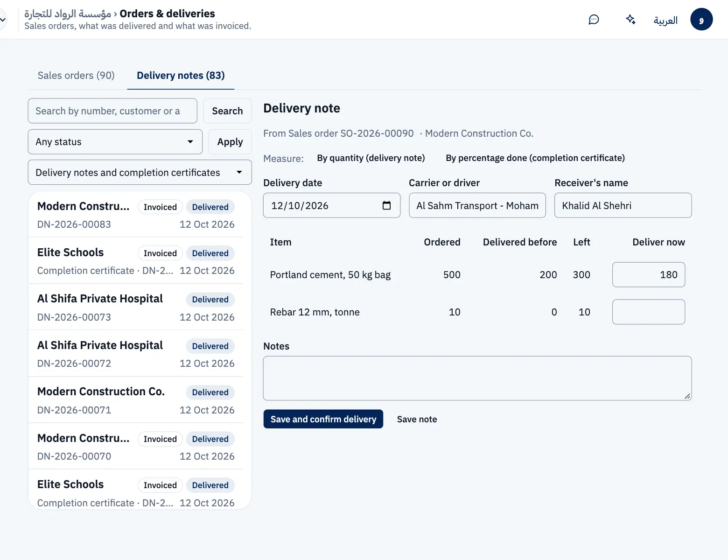Click the Search button
Viewport: 728px width, 560px height.
click(x=227, y=111)
